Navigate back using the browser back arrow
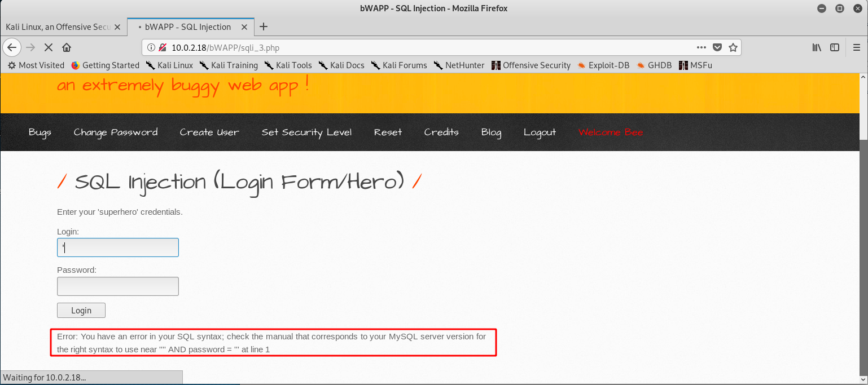Viewport: 868px width, 385px height. [12, 47]
